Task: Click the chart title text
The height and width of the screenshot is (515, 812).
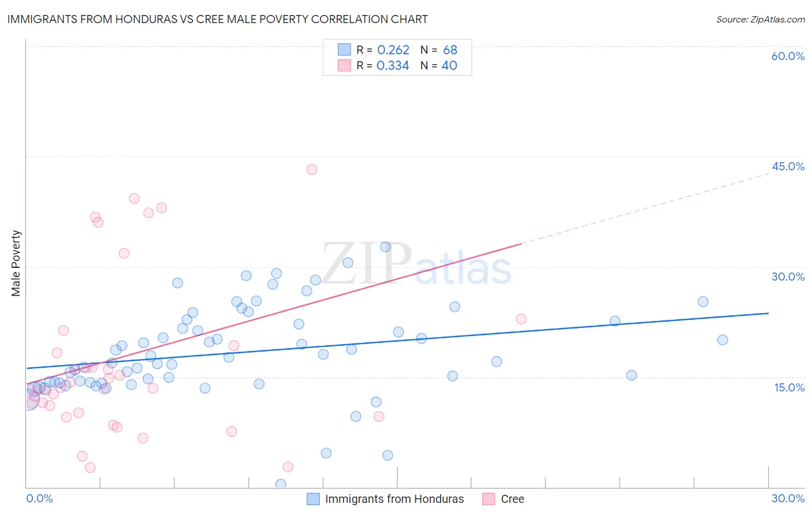Action: pyautogui.click(x=218, y=19)
